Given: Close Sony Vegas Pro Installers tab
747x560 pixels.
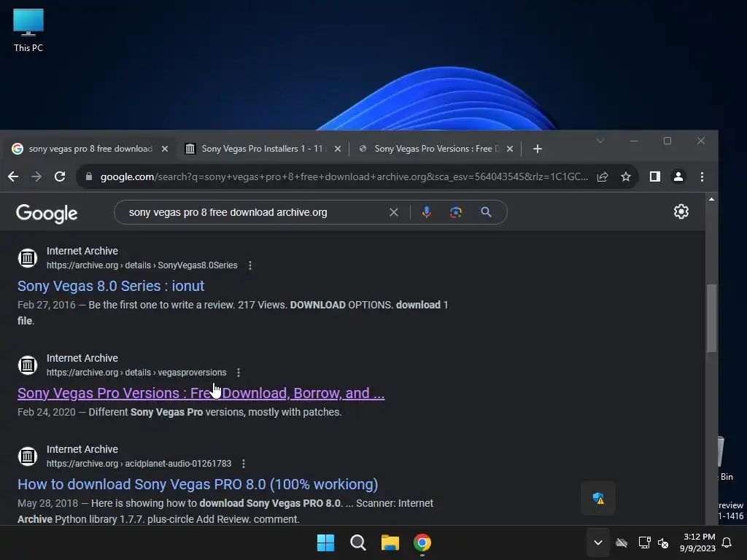Looking at the screenshot, I should (x=338, y=149).
